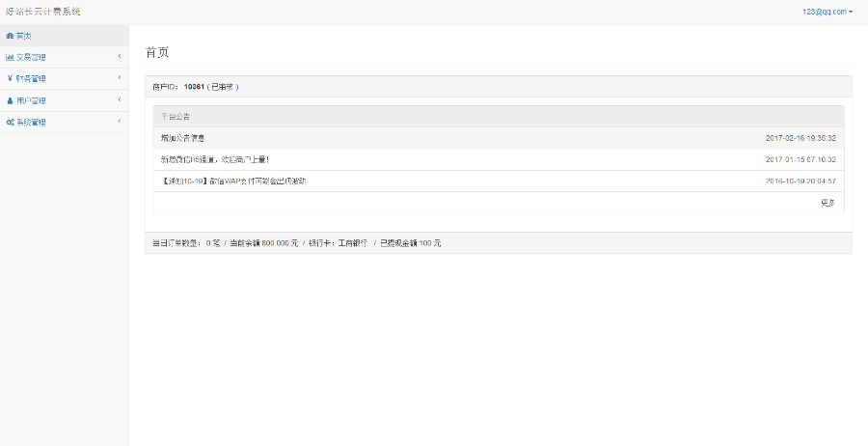Open the 微信WAP支付 notice announcement
Viewport: 868px width, 446px height.
pyautogui.click(x=233, y=181)
